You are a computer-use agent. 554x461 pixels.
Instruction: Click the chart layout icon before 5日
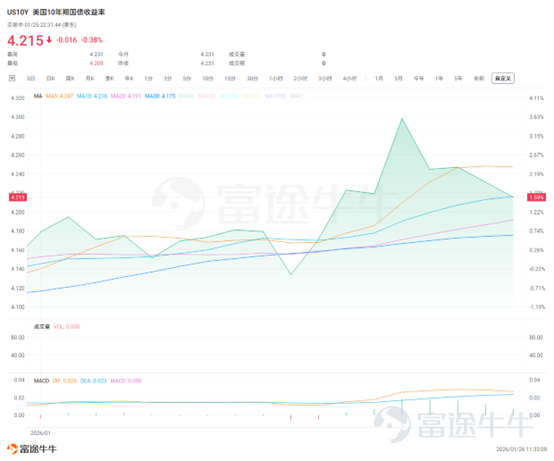12,78
